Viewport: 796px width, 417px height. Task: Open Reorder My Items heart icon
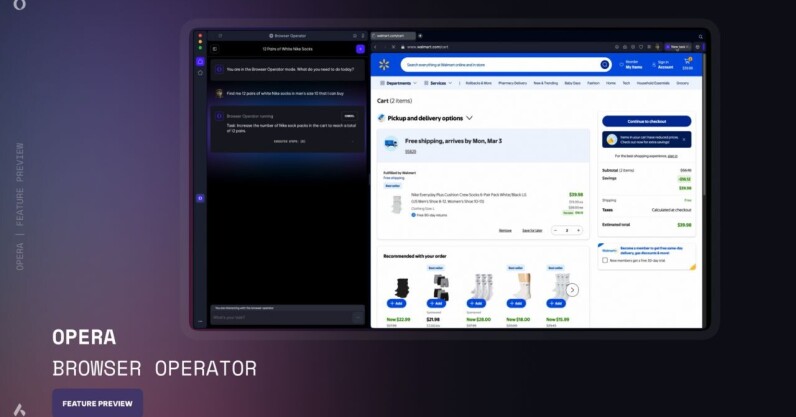(623, 65)
